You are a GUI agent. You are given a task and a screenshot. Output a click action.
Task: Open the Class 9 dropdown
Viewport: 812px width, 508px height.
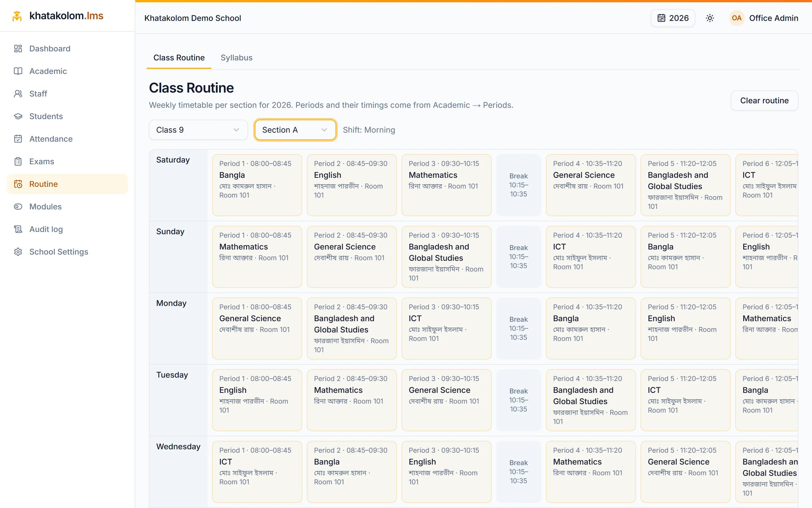pyautogui.click(x=198, y=130)
